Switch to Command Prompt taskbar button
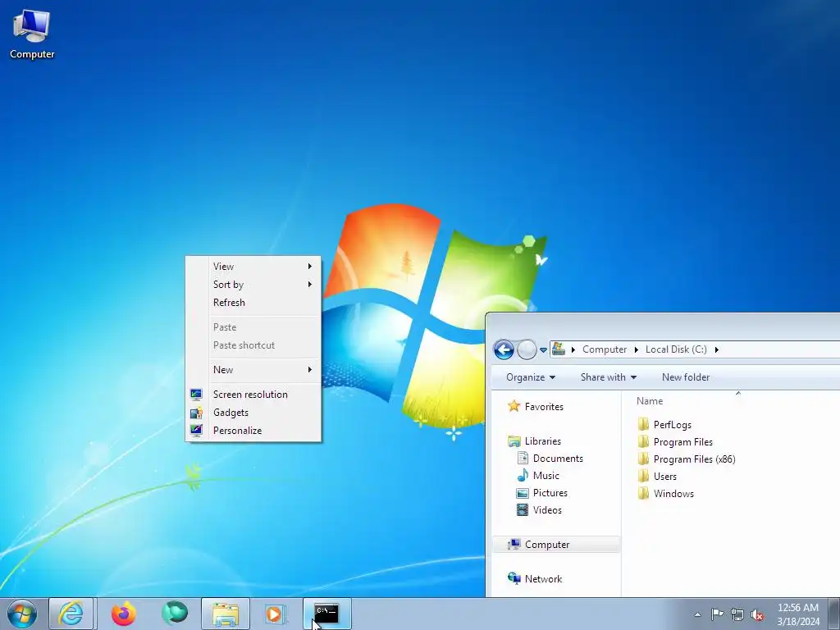Screen dimensions: 840x630 326,614
